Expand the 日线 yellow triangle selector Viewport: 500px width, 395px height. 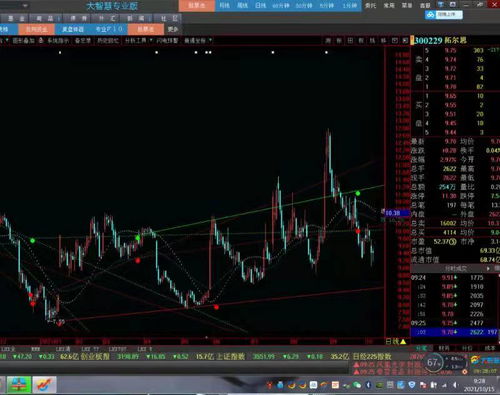(403, 341)
